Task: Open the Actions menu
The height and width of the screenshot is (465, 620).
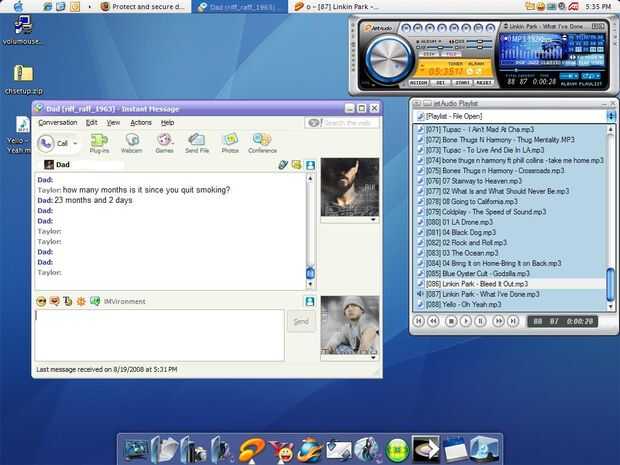Action: click(141, 123)
